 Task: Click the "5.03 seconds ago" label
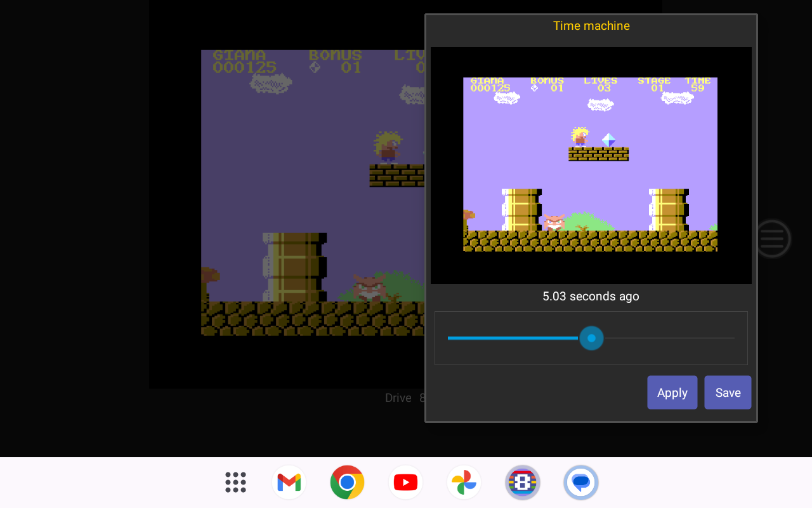(591, 297)
